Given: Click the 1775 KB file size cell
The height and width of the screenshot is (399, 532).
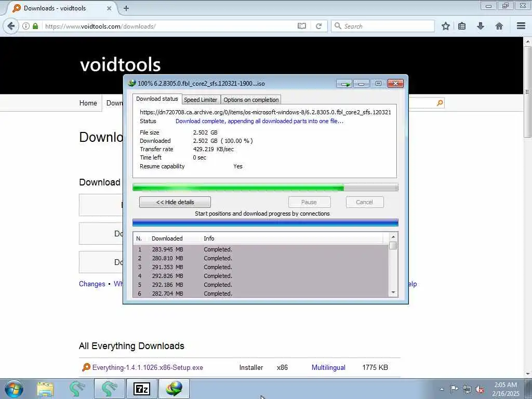Looking at the screenshot, I should (x=375, y=367).
